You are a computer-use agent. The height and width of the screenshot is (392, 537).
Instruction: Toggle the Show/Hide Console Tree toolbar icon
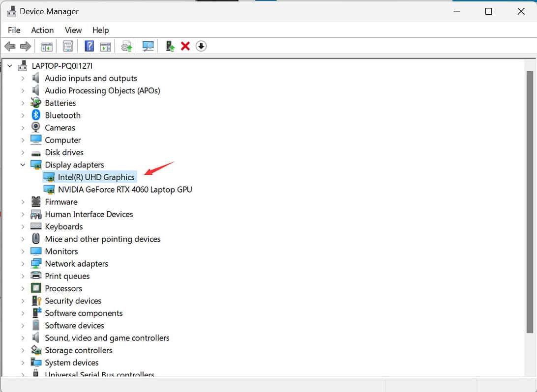[x=47, y=46]
